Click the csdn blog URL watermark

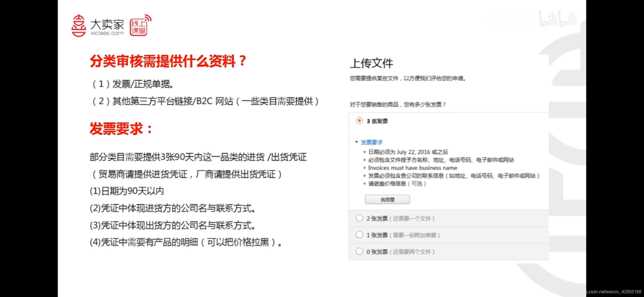[x=604, y=292]
